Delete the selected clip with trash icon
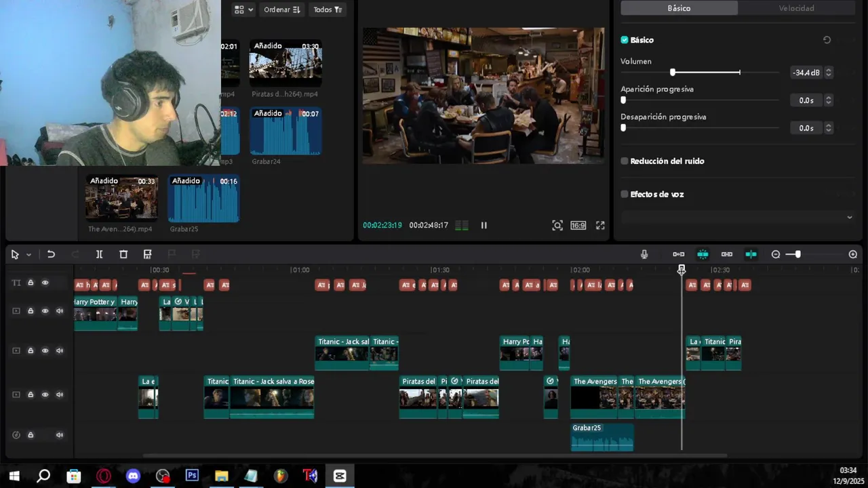The image size is (868, 488). tap(123, 255)
